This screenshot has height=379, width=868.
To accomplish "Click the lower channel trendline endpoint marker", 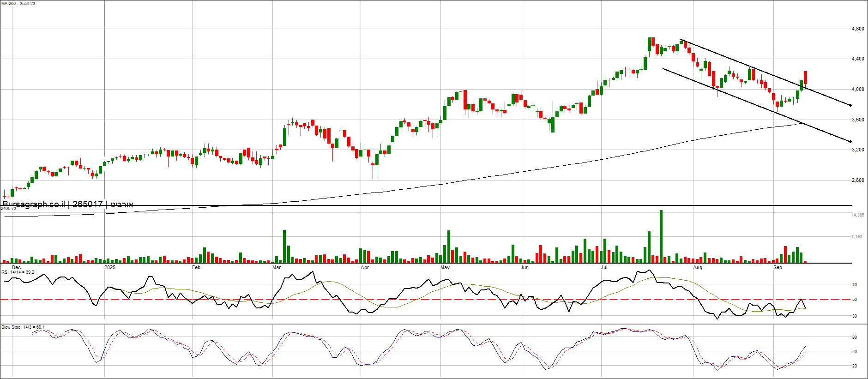I will point(850,142).
